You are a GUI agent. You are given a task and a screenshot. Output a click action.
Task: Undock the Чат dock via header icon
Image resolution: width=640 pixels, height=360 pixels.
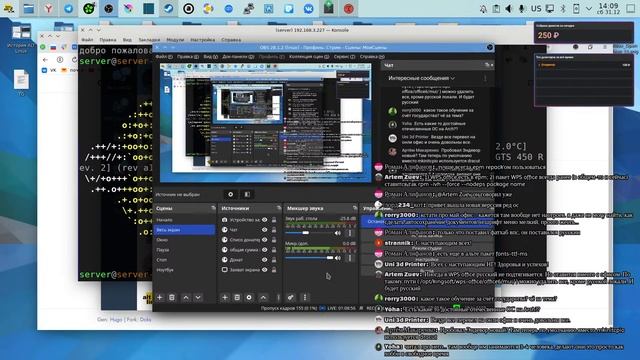(x=487, y=65)
